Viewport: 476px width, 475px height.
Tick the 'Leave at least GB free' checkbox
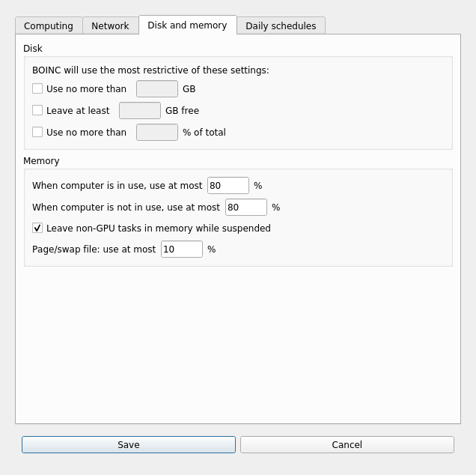(x=37, y=110)
